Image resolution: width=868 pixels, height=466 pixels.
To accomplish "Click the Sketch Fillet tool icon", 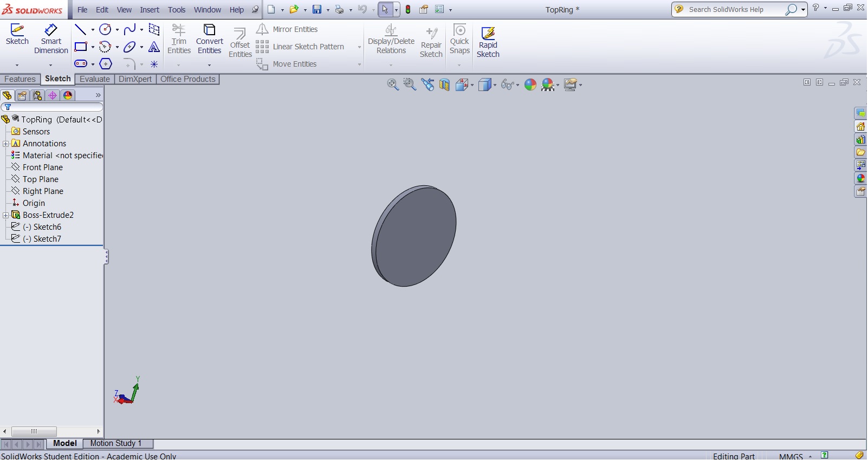I will 130,64.
